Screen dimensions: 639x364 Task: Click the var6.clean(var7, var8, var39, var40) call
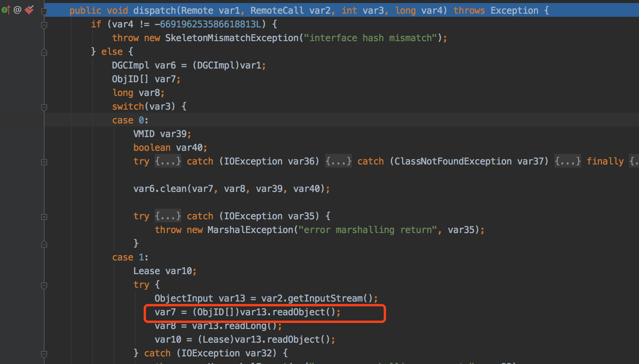(x=232, y=188)
